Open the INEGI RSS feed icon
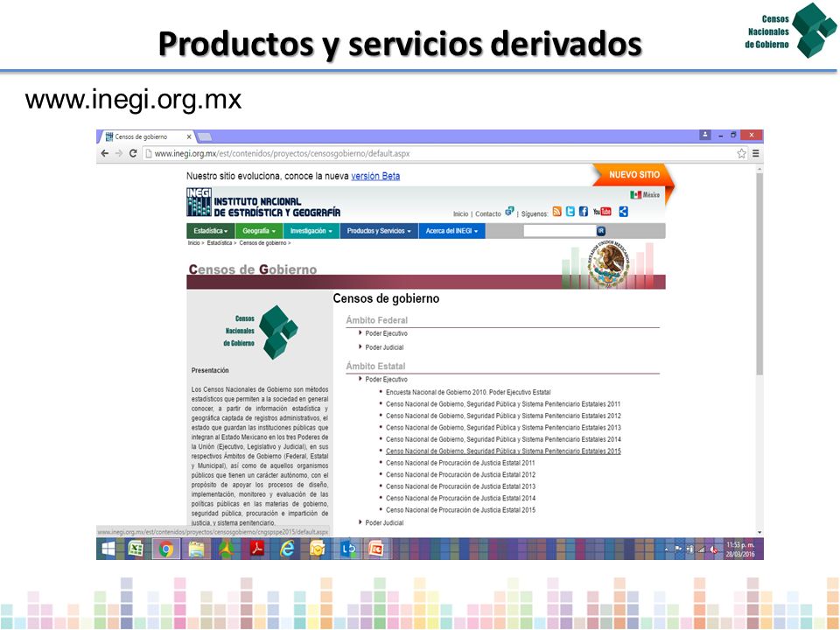Viewport: 840px width, 630px height. click(x=557, y=212)
